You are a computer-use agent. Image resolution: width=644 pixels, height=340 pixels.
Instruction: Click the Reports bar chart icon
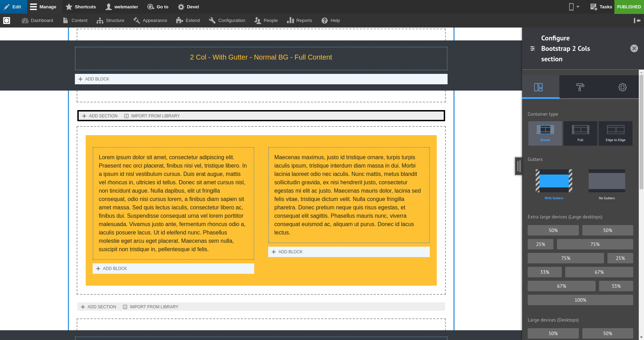[x=291, y=20]
